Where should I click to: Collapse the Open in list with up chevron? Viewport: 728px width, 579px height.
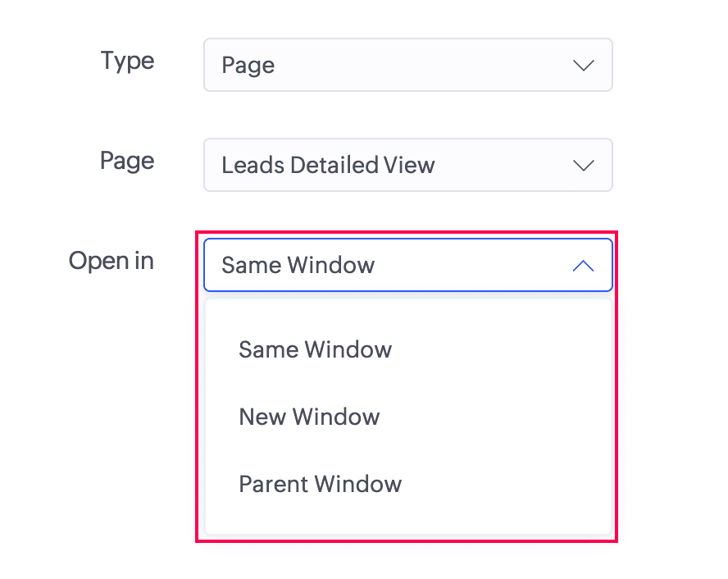[x=583, y=266]
